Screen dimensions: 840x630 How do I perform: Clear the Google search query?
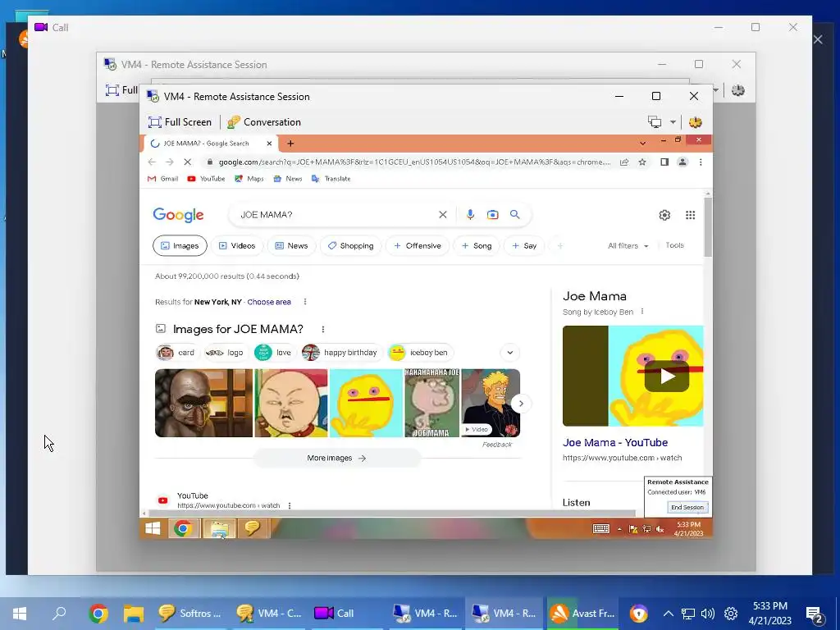tap(443, 215)
